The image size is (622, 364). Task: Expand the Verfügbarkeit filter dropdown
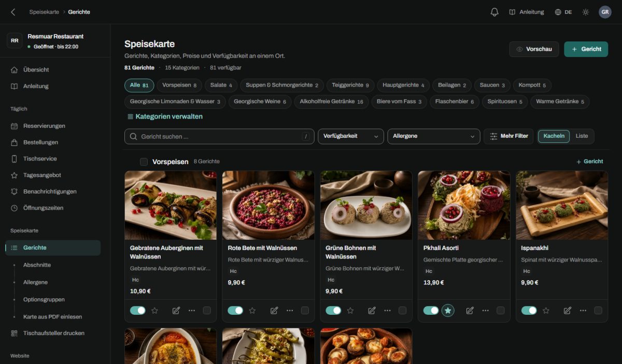351,136
